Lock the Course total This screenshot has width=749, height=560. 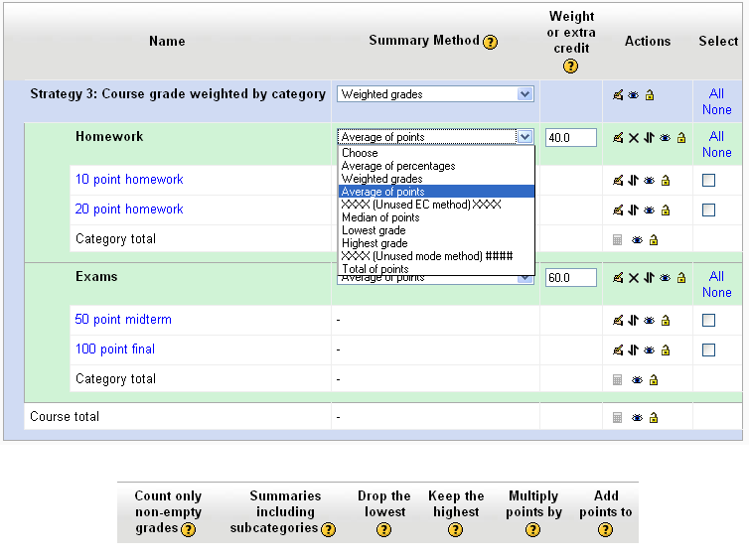pos(654,418)
